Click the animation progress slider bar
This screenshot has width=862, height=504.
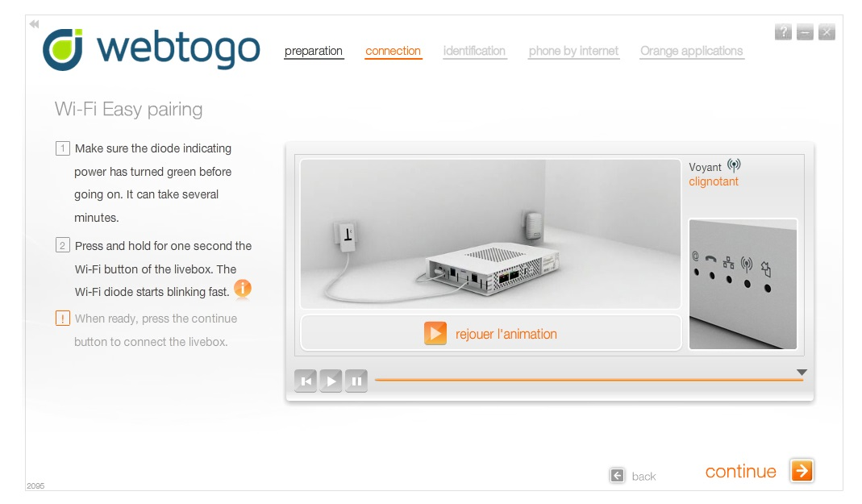(x=589, y=380)
